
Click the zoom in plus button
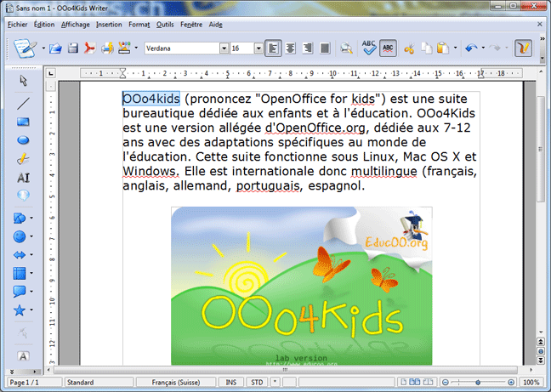click(511, 382)
